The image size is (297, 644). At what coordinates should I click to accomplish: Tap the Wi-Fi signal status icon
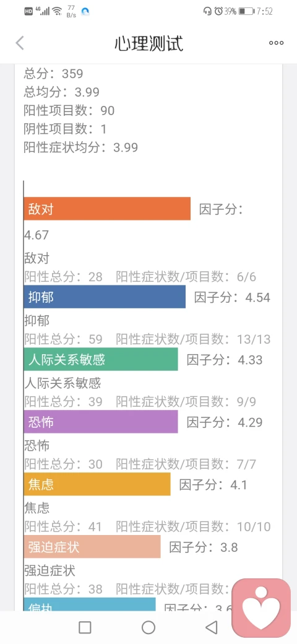[57, 12]
